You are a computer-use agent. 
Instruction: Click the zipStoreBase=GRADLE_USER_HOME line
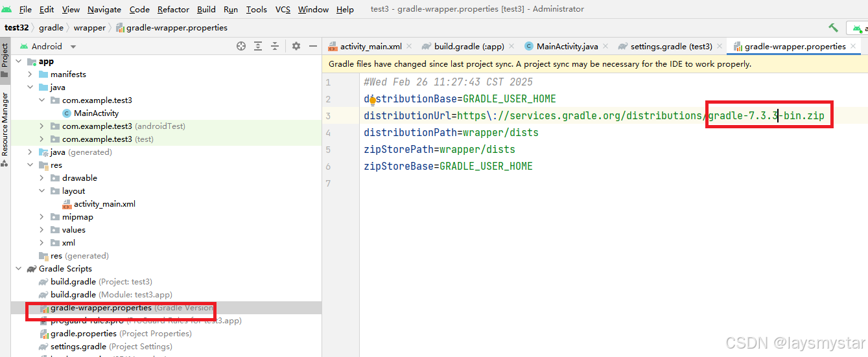(448, 167)
